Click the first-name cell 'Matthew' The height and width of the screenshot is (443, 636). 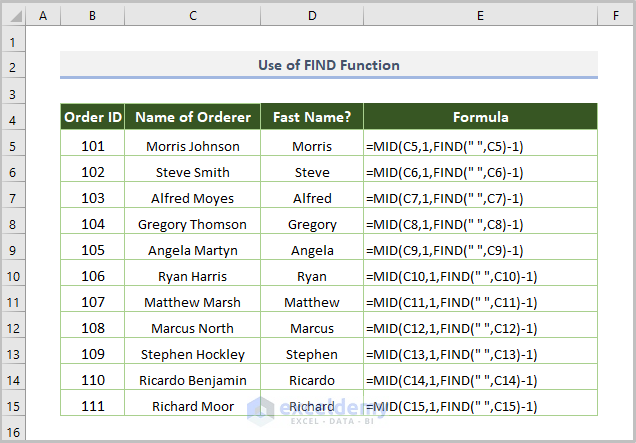311,303
